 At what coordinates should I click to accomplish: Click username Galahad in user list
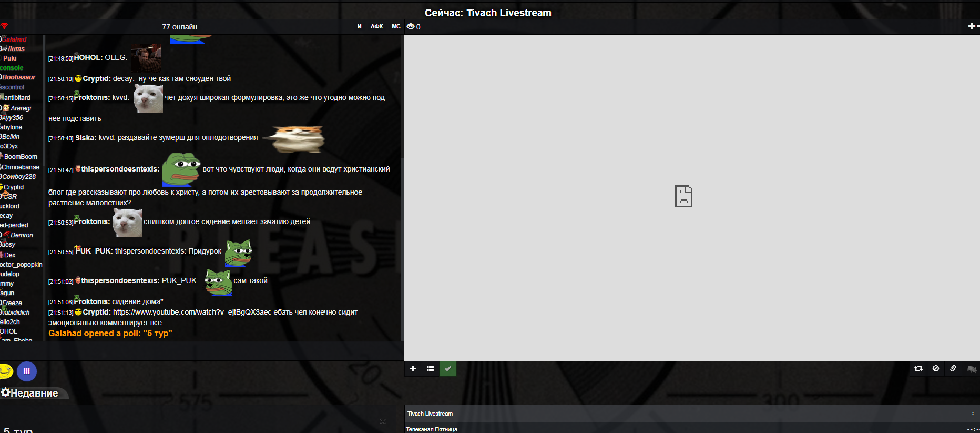(14, 39)
